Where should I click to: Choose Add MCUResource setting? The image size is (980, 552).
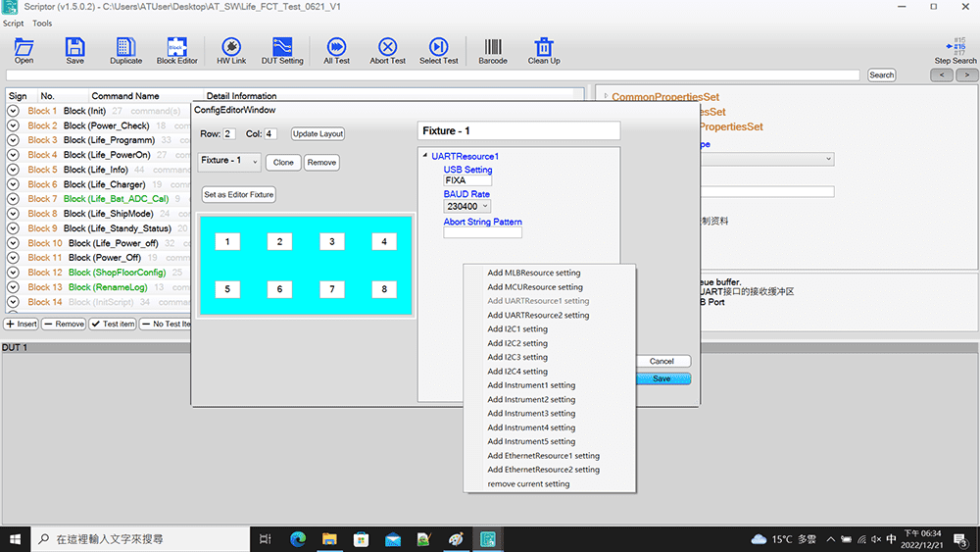pyautogui.click(x=535, y=287)
